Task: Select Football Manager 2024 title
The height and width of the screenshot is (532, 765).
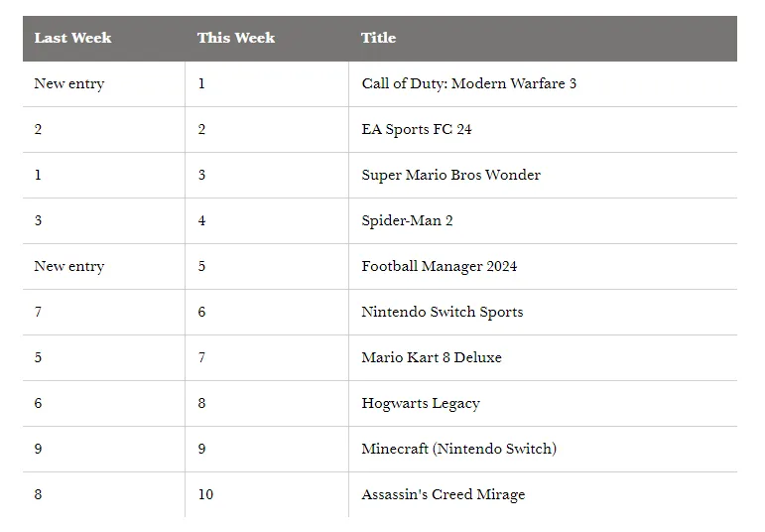Action: point(440,266)
